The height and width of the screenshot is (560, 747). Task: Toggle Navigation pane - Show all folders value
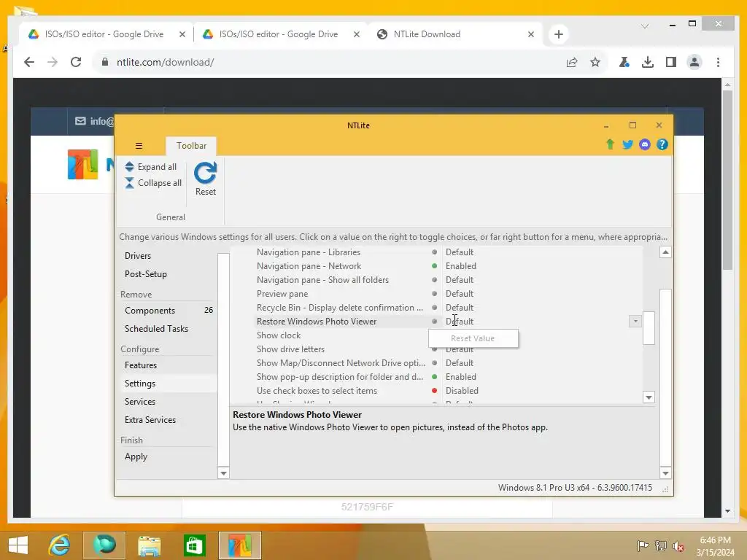(460, 279)
